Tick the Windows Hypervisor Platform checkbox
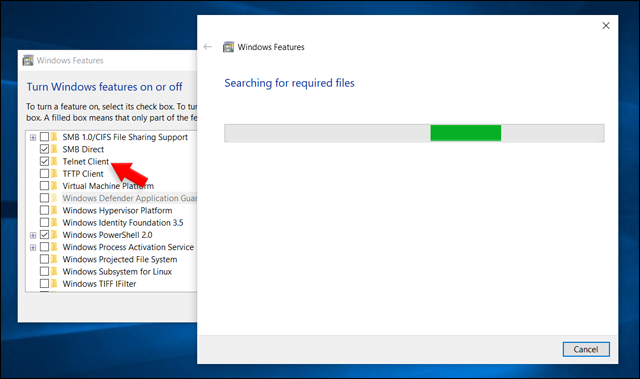The image size is (640, 379). pyautogui.click(x=44, y=210)
